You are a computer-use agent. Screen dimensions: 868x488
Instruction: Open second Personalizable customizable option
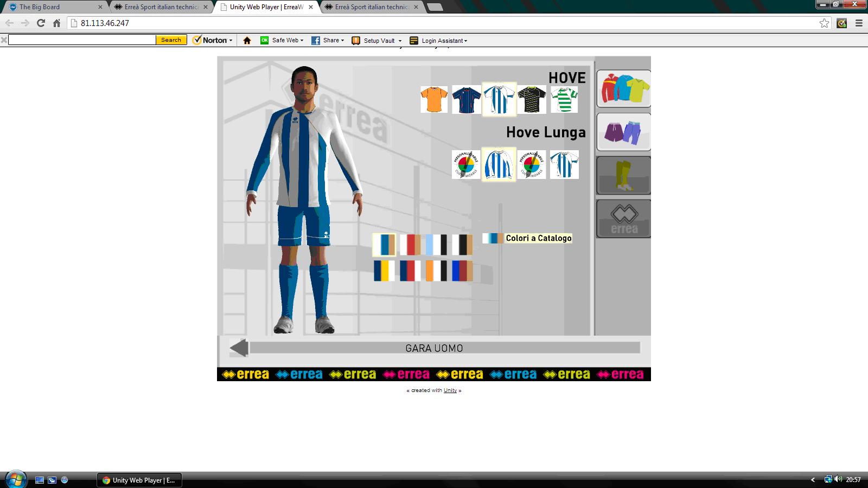click(x=532, y=164)
